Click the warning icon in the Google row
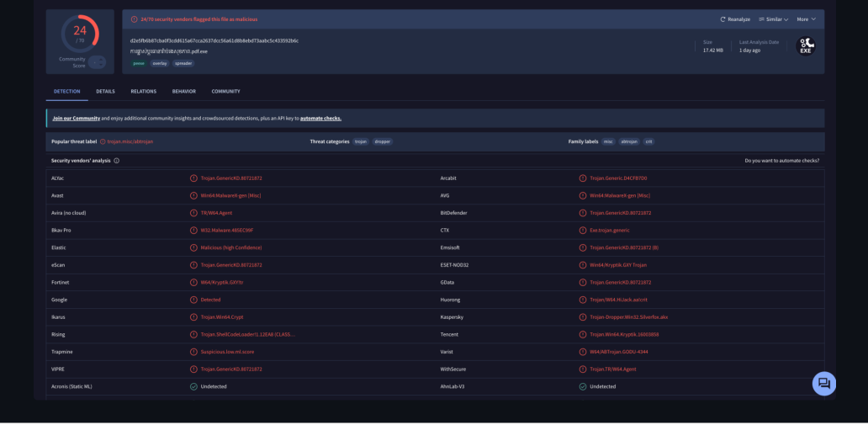 [193, 300]
